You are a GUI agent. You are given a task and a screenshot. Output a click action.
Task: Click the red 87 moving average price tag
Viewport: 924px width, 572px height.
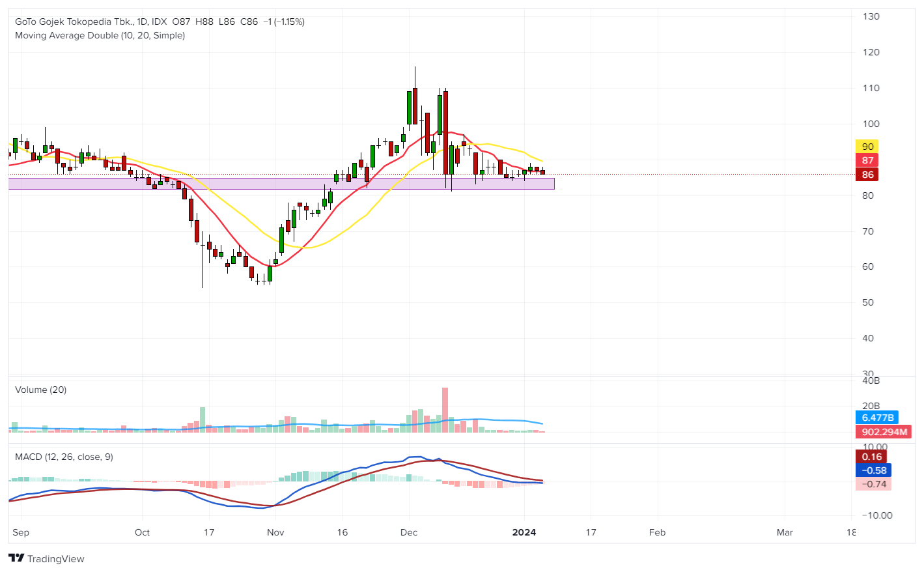tap(867, 160)
